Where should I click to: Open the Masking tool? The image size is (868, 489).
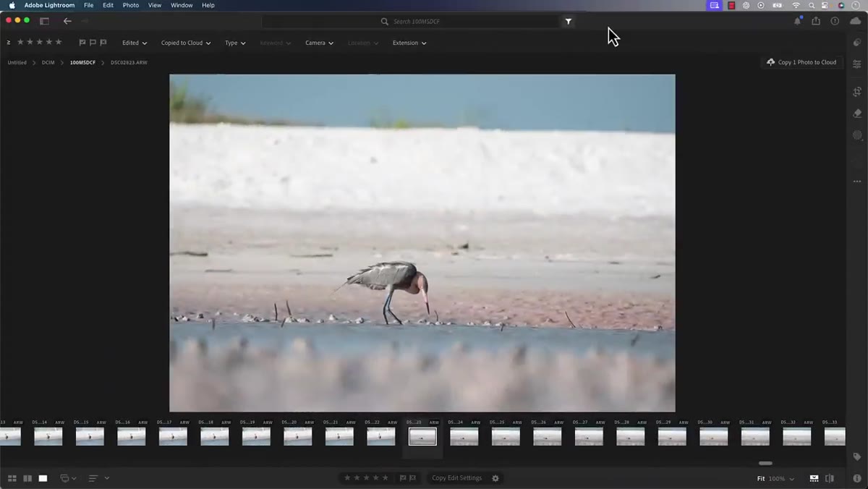[857, 135]
